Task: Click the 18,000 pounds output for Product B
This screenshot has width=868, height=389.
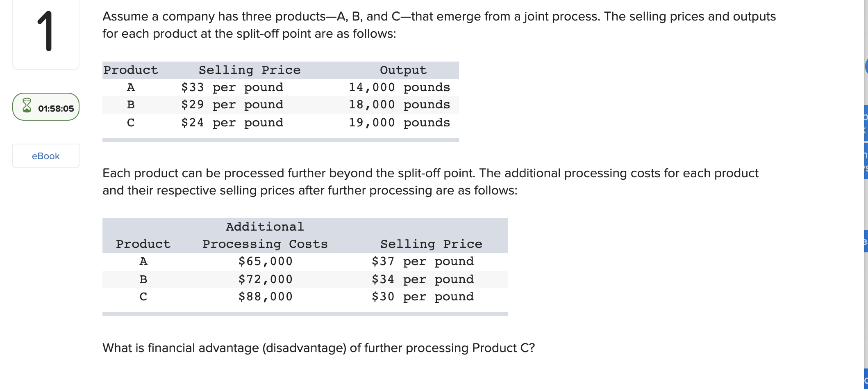Action: click(399, 105)
